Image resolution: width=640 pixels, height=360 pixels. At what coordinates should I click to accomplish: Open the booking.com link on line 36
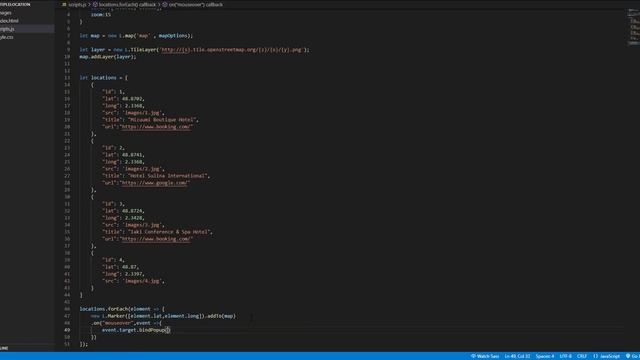click(156, 239)
